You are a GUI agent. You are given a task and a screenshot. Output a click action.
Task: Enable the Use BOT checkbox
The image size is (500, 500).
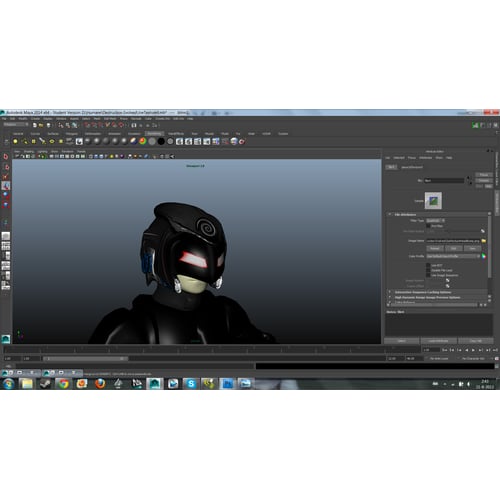click(428, 265)
